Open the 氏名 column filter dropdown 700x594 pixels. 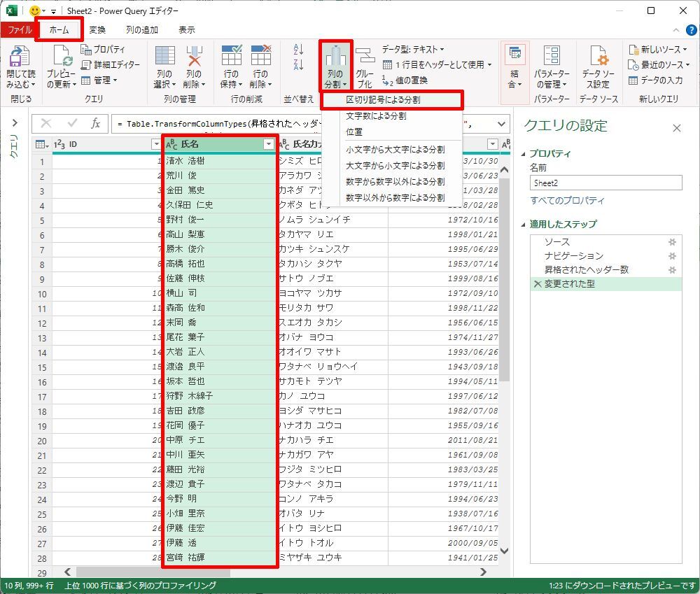pos(268,144)
